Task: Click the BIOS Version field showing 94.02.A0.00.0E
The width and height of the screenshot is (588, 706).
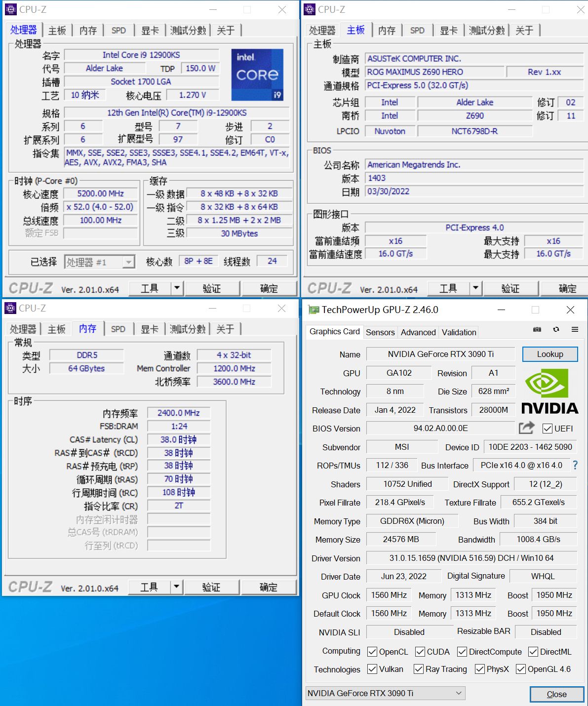Action: [439, 428]
